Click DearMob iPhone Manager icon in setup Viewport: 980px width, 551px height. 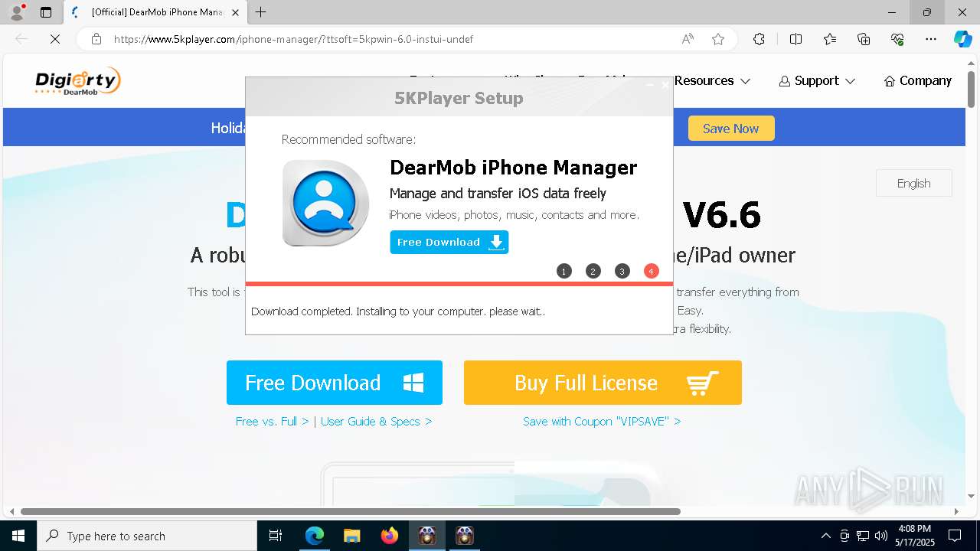325,203
